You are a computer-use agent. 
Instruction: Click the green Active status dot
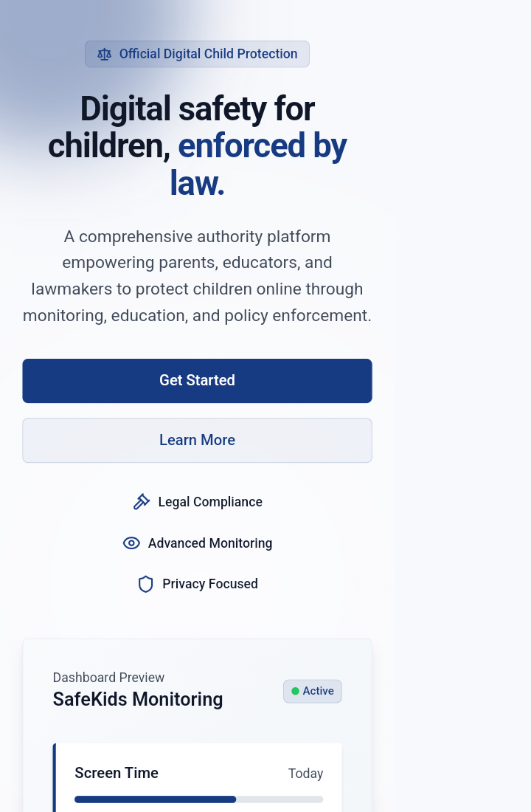tap(296, 692)
